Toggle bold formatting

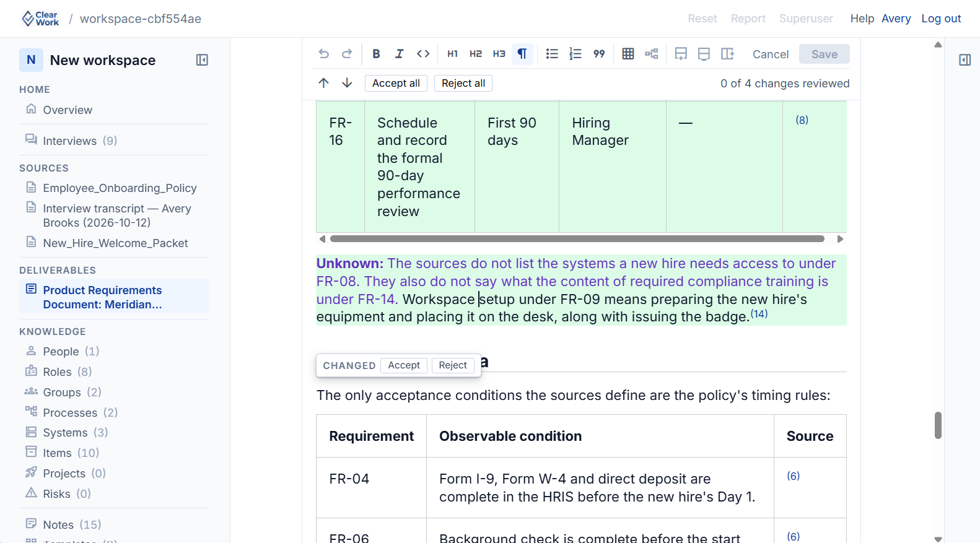tap(376, 54)
